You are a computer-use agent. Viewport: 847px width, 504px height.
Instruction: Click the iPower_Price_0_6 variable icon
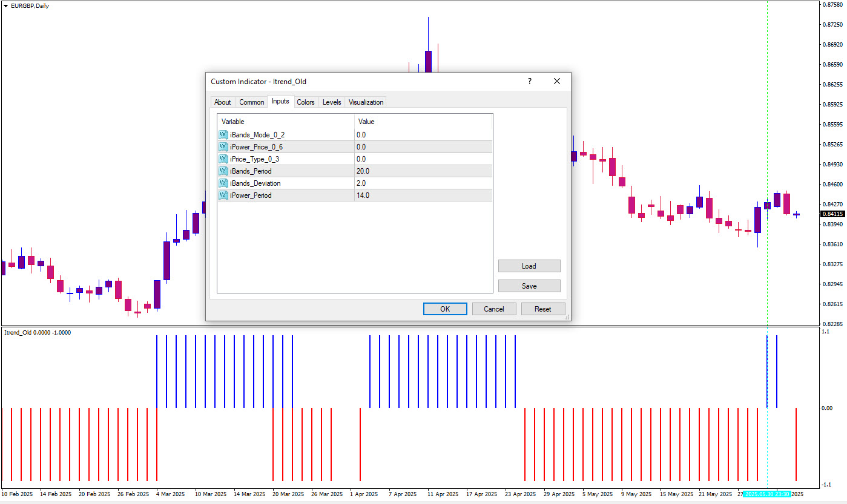223,147
